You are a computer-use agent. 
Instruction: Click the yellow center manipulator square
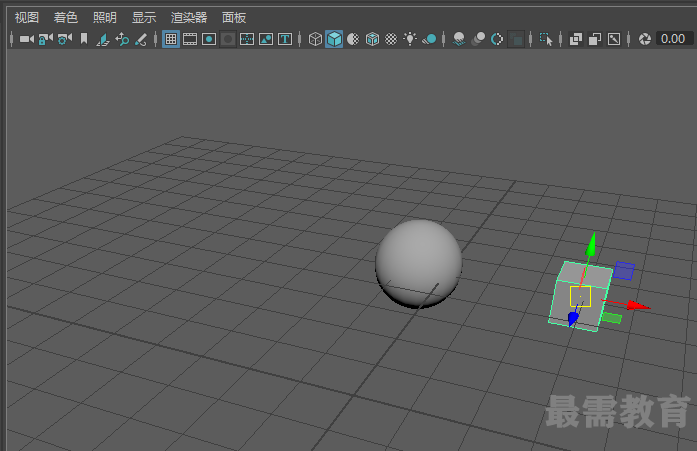coord(581,296)
